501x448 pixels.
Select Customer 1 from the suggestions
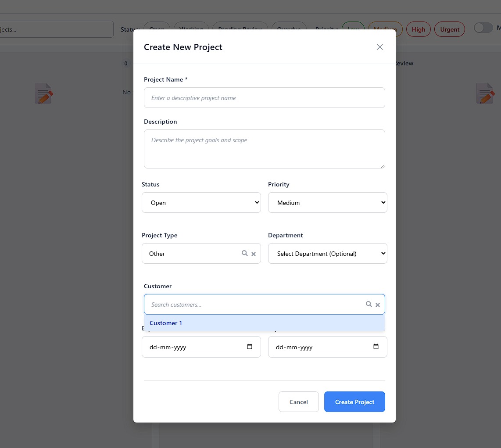[x=264, y=323]
